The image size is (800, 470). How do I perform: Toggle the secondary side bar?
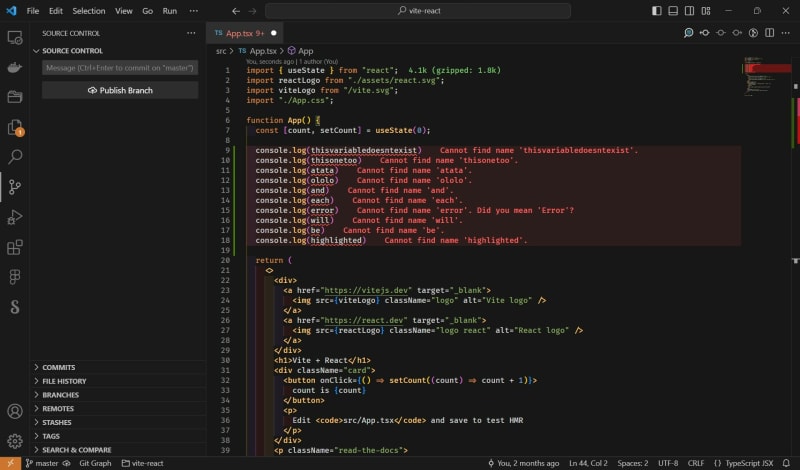(689, 11)
